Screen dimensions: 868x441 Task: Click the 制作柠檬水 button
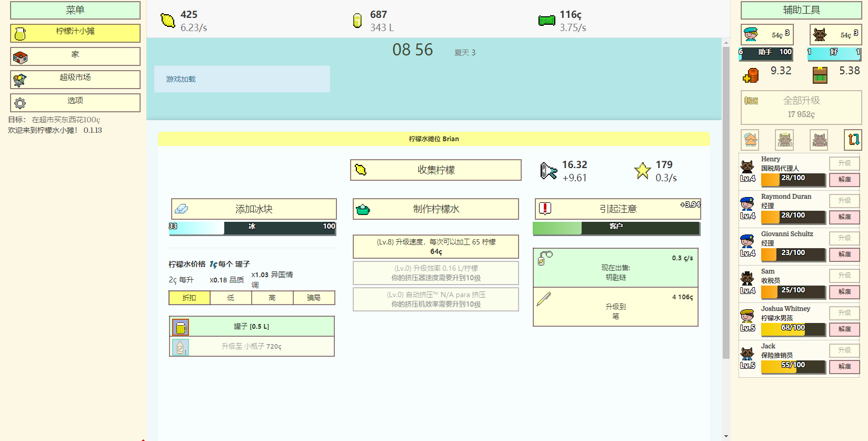[436, 209]
